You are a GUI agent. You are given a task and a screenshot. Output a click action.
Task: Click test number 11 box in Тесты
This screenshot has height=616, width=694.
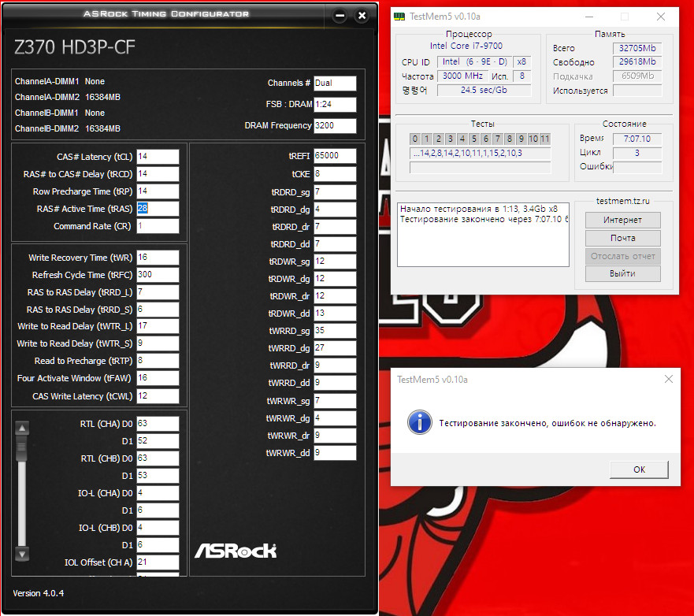(545, 139)
